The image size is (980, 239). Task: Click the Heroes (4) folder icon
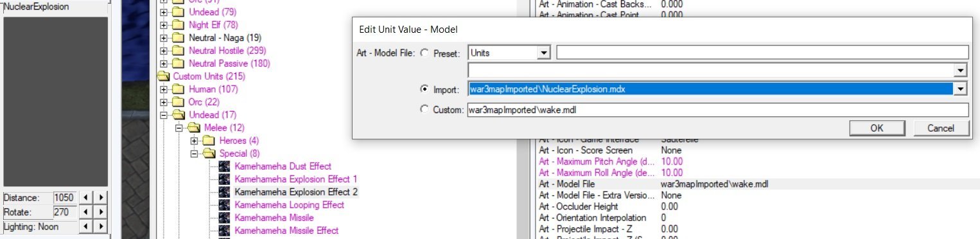(209, 141)
